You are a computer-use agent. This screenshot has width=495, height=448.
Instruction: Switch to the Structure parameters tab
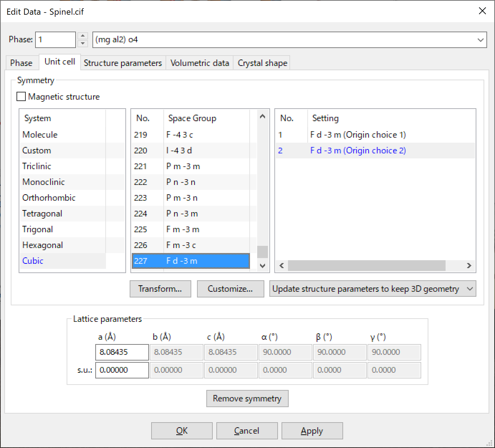point(123,63)
